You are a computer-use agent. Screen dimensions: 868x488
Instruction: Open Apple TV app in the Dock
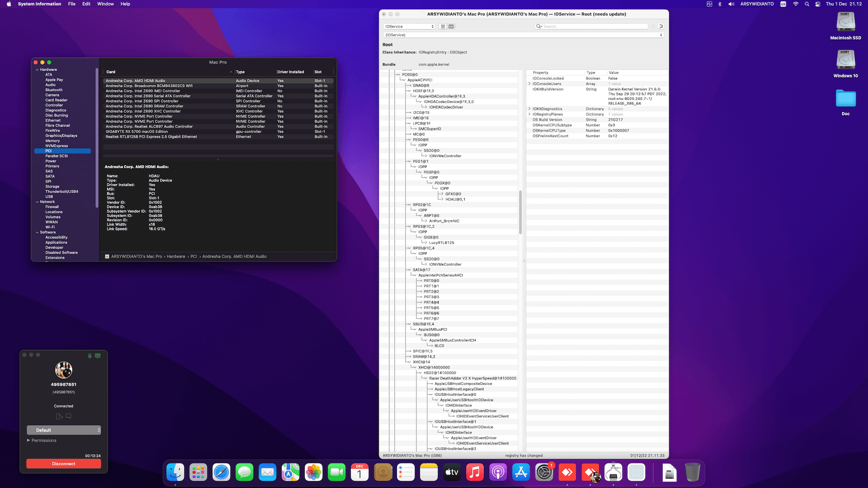pyautogui.click(x=452, y=473)
